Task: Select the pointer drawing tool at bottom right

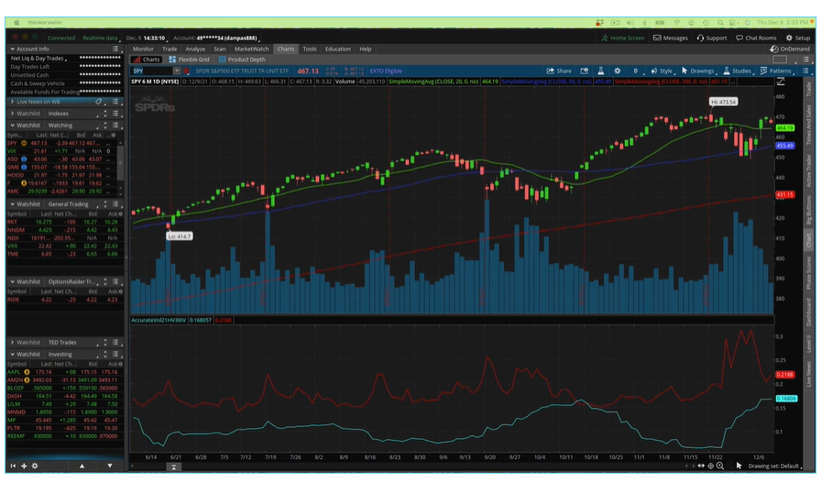Action: (739, 466)
